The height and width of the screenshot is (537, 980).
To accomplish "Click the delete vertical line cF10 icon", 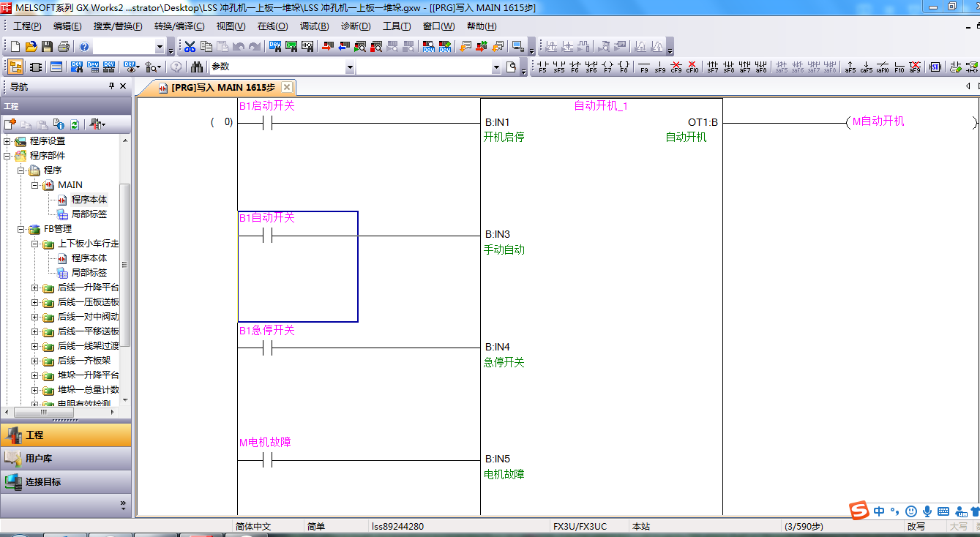I will 692,67.
